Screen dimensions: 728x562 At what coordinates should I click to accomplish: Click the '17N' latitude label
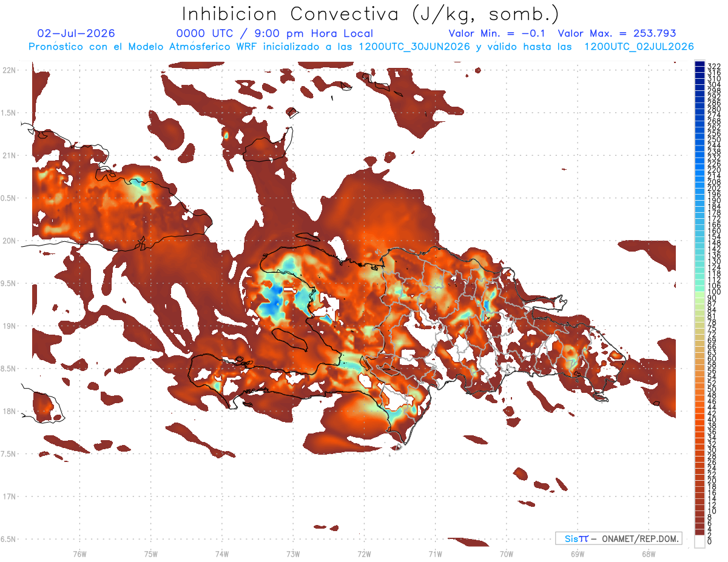pos(9,496)
